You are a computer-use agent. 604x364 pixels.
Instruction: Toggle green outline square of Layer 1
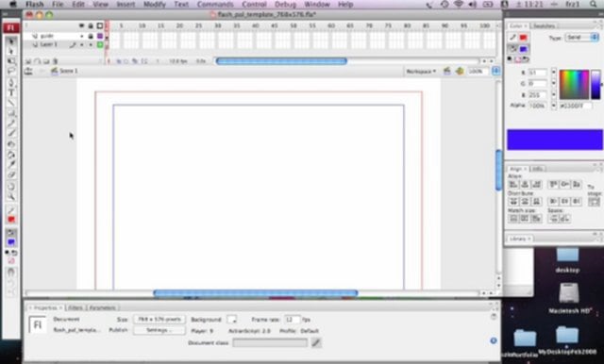coord(100,44)
